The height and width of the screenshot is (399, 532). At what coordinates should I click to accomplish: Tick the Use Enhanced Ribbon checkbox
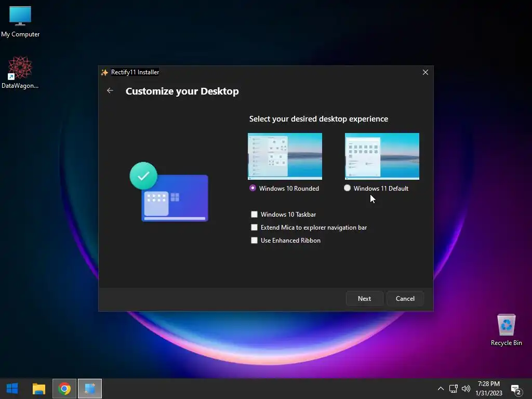pyautogui.click(x=254, y=240)
